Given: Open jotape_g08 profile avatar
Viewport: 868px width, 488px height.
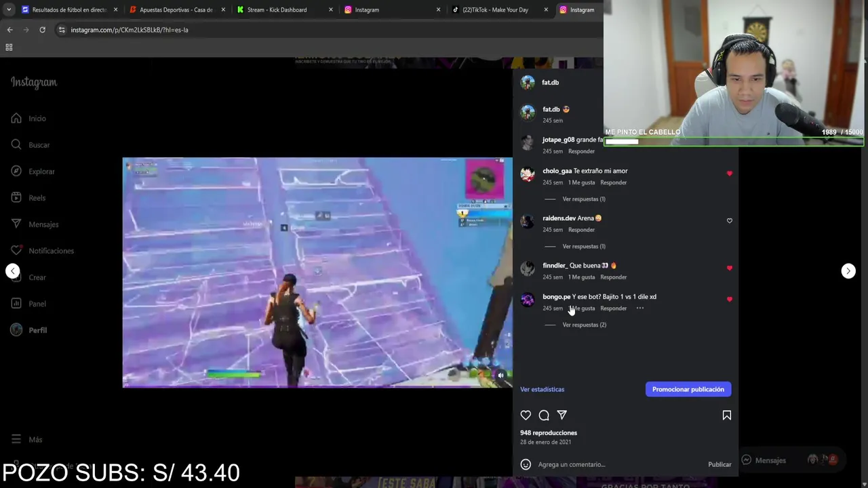Looking at the screenshot, I should coord(528,142).
